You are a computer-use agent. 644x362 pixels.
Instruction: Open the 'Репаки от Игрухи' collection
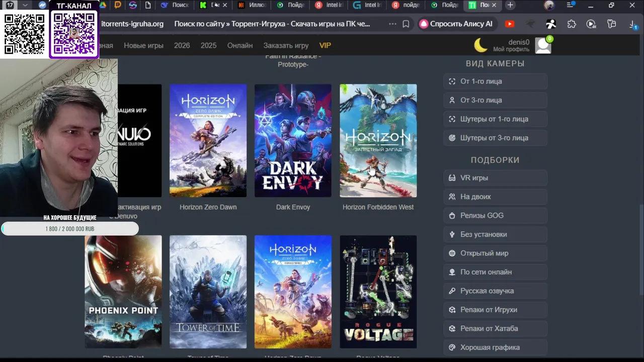pyautogui.click(x=495, y=310)
